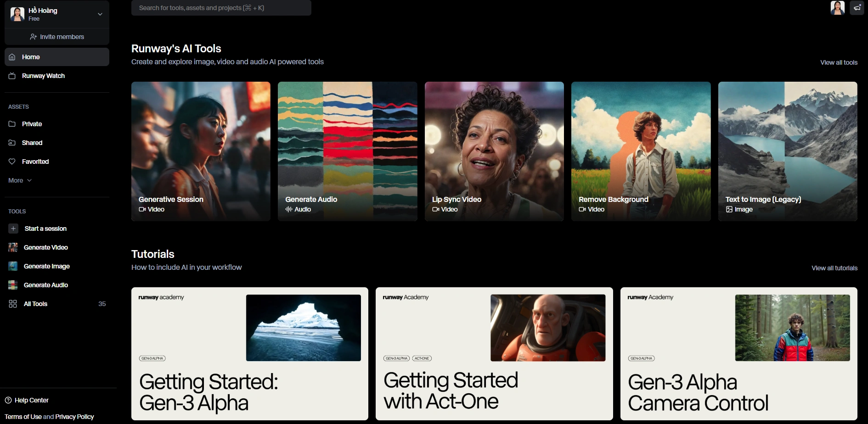The height and width of the screenshot is (424, 868).
Task: Open All Tools list in sidebar
Action: (57, 304)
